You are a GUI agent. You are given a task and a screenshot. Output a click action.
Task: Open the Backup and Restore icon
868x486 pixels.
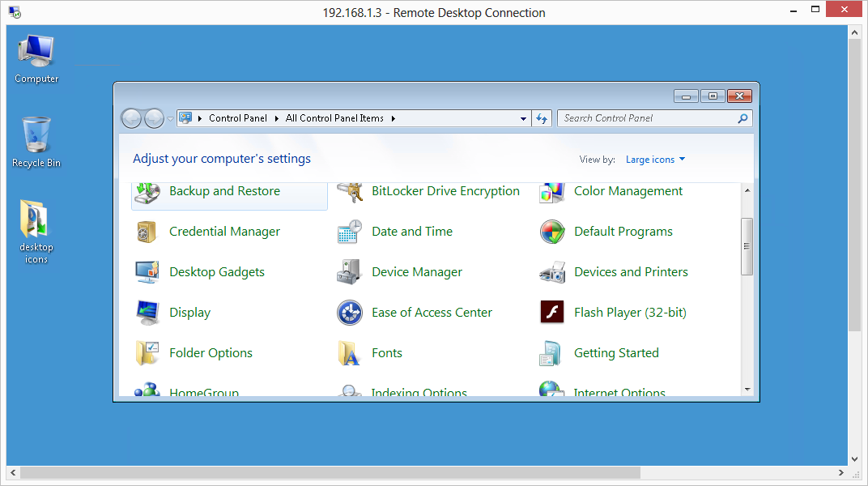pos(148,193)
